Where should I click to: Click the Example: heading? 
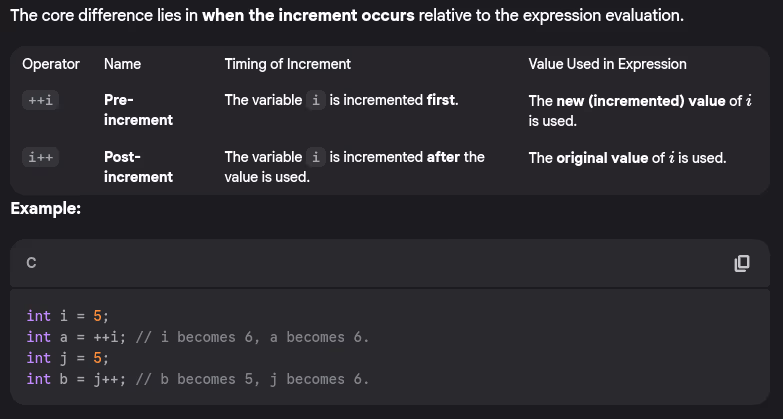(46, 209)
